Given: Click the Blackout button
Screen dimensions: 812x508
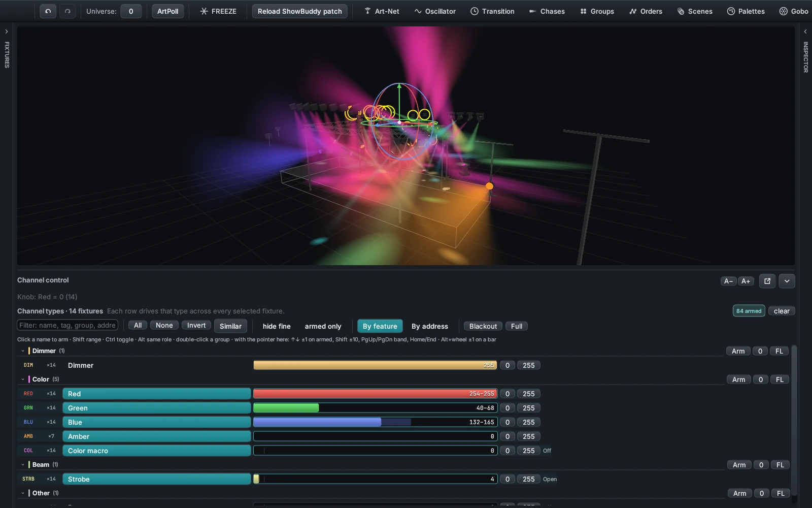Looking at the screenshot, I should (x=483, y=326).
